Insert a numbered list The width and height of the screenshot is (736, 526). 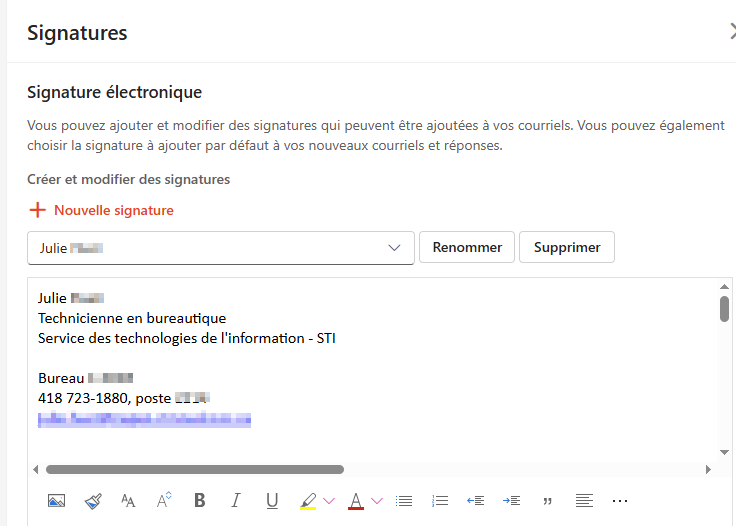pos(440,501)
